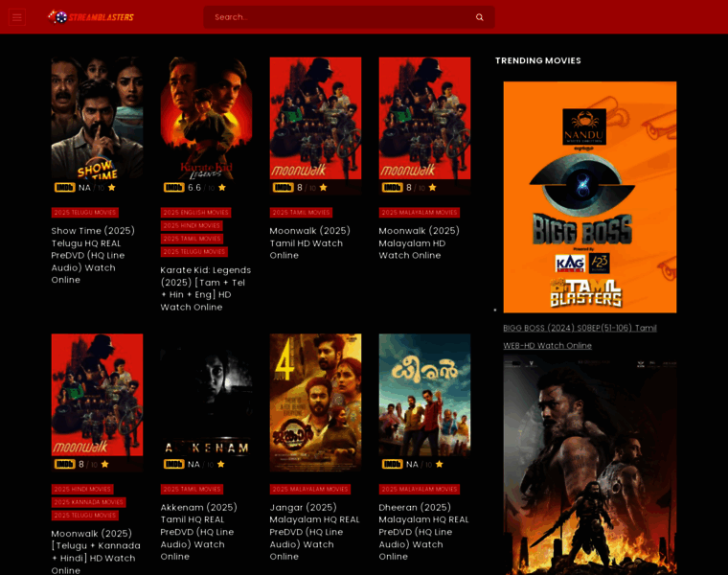
Task: Click the search magnifier icon
Action: [480, 17]
